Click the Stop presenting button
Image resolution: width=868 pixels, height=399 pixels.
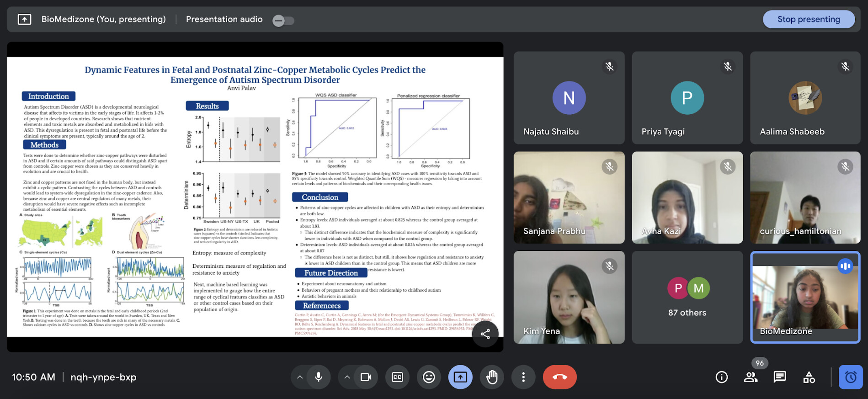coord(808,19)
